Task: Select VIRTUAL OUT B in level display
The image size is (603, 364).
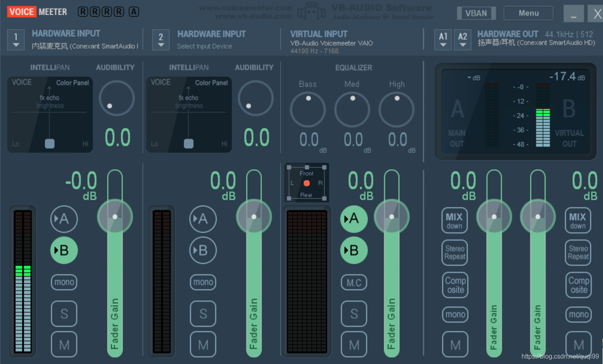Action: 569,123
